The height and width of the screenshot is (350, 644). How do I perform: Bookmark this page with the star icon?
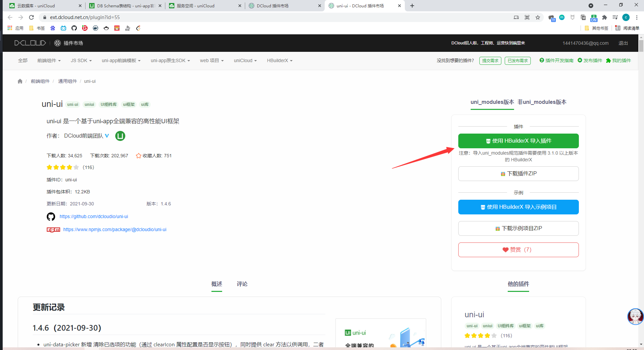(x=538, y=17)
